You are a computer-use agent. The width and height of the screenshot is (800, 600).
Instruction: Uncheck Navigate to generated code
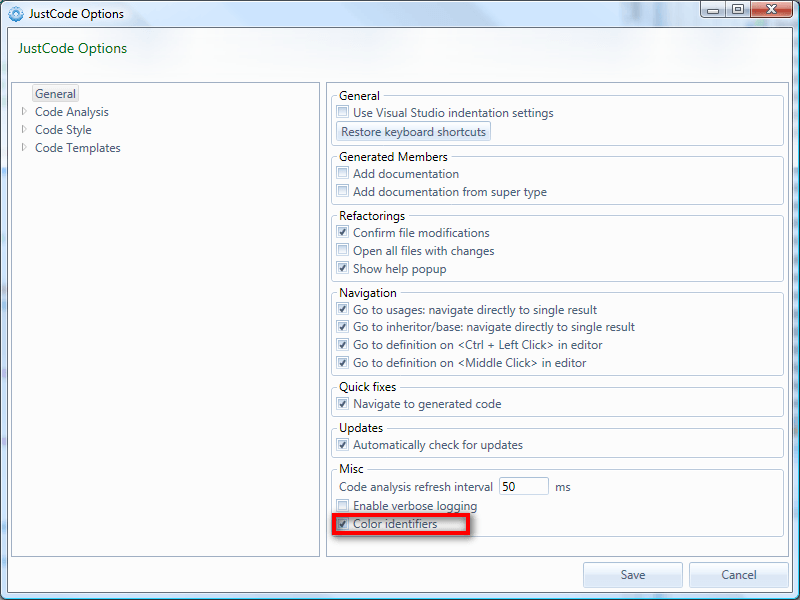342,404
